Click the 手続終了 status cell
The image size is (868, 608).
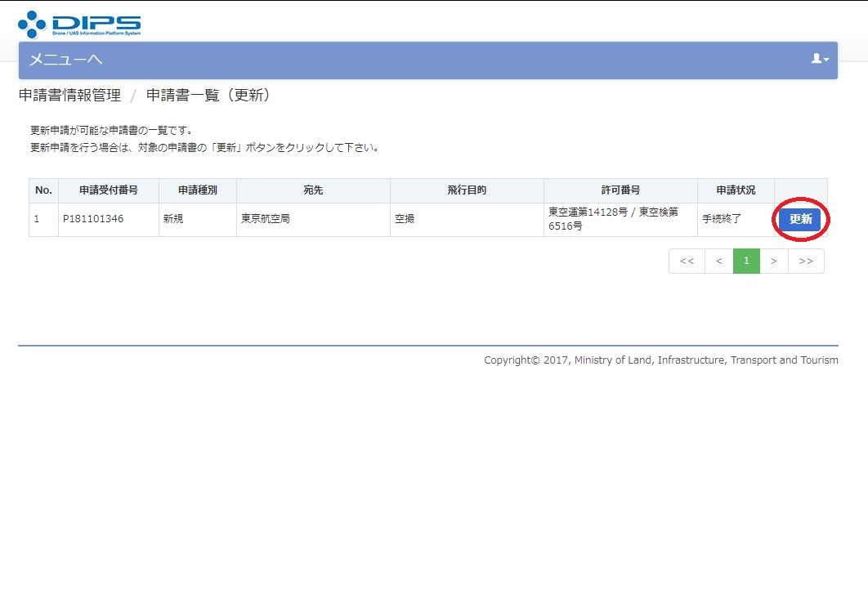723,220
